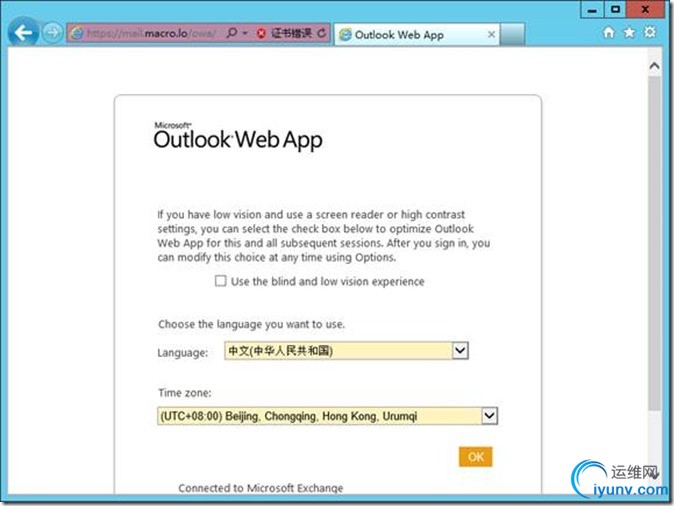Maximize the browser window
Screen dimensions: 674x506
615,9
